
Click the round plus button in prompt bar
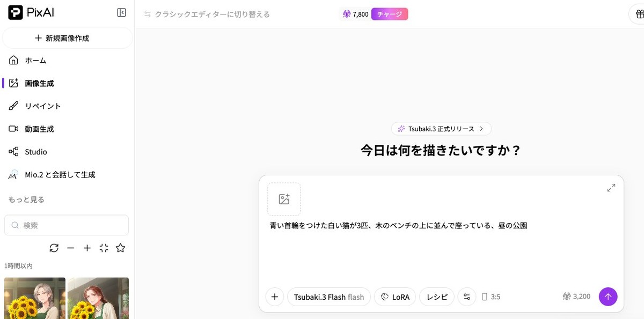(274, 296)
